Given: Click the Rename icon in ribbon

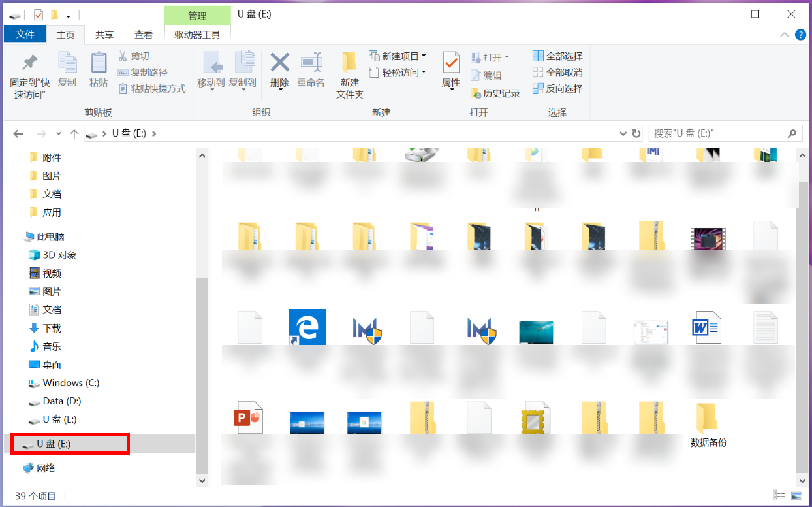Looking at the screenshot, I should tap(311, 64).
